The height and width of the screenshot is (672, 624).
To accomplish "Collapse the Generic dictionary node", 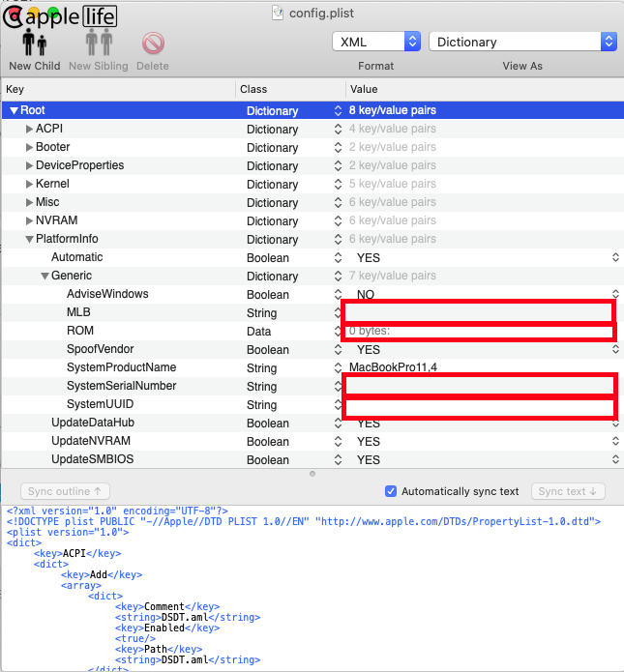I will point(45,277).
